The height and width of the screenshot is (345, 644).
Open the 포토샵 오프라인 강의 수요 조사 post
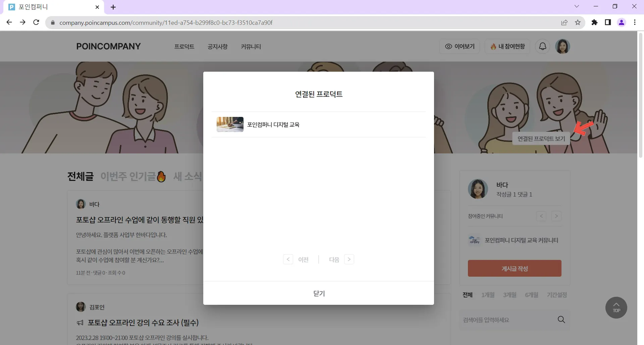pos(143,323)
